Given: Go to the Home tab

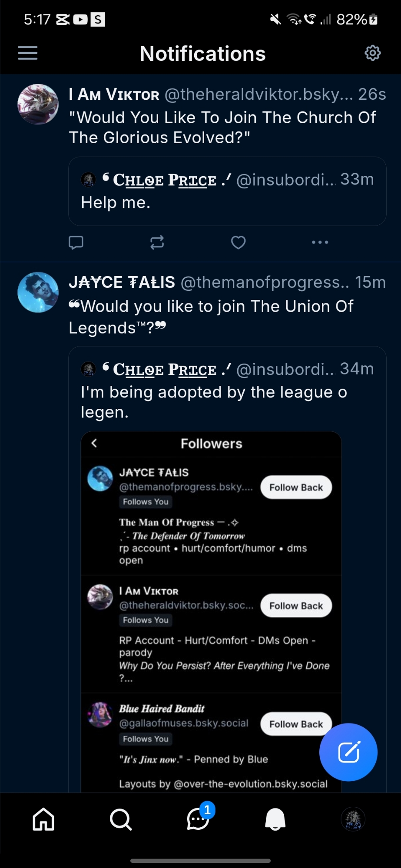Looking at the screenshot, I should point(43,819).
